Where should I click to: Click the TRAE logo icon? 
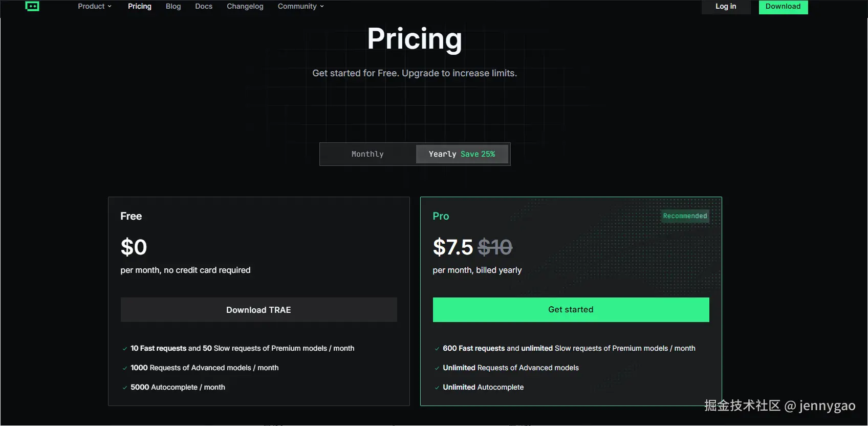[32, 6]
